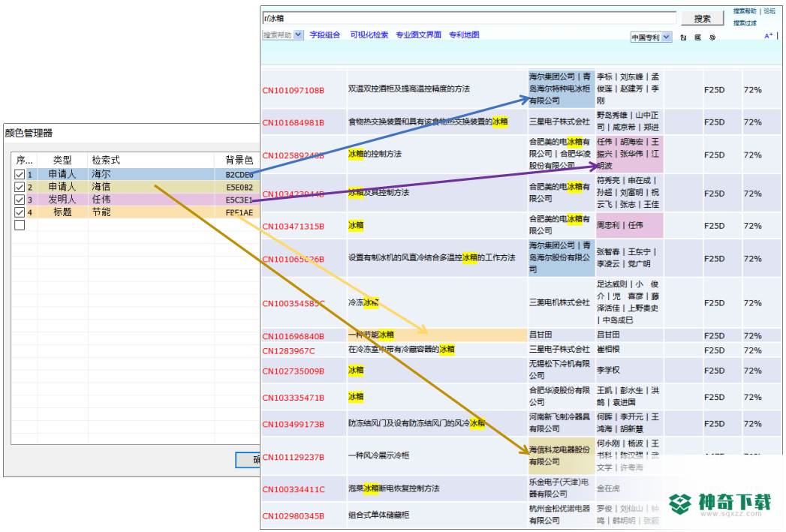
Task: Click inventor 崔相根
Action: click(x=609, y=349)
